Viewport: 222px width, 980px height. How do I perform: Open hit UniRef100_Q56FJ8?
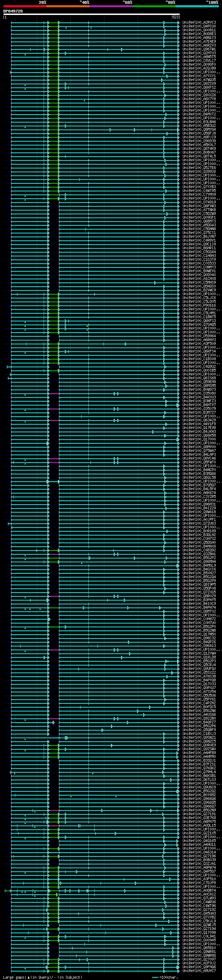(x=199, y=133)
